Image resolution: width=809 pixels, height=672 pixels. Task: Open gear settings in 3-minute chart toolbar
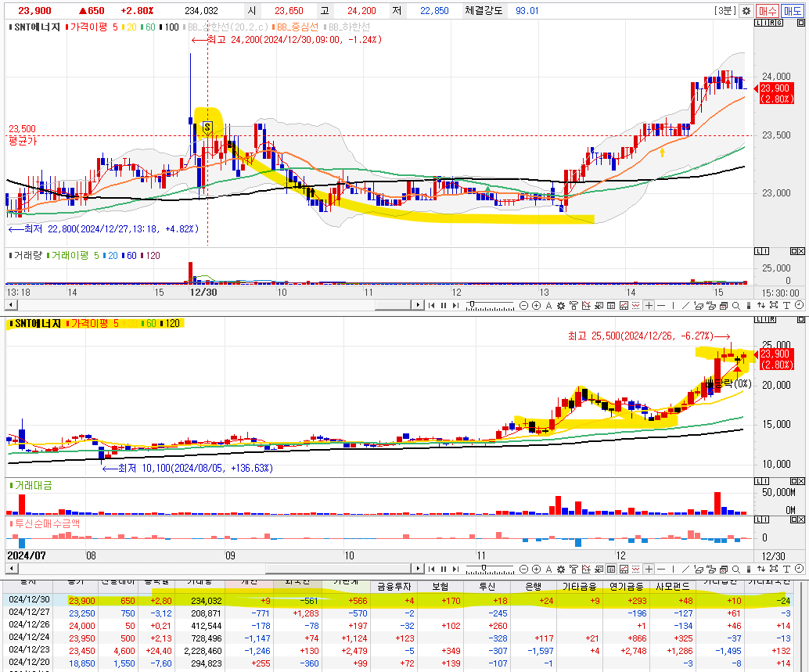pyautogui.click(x=561, y=305)
